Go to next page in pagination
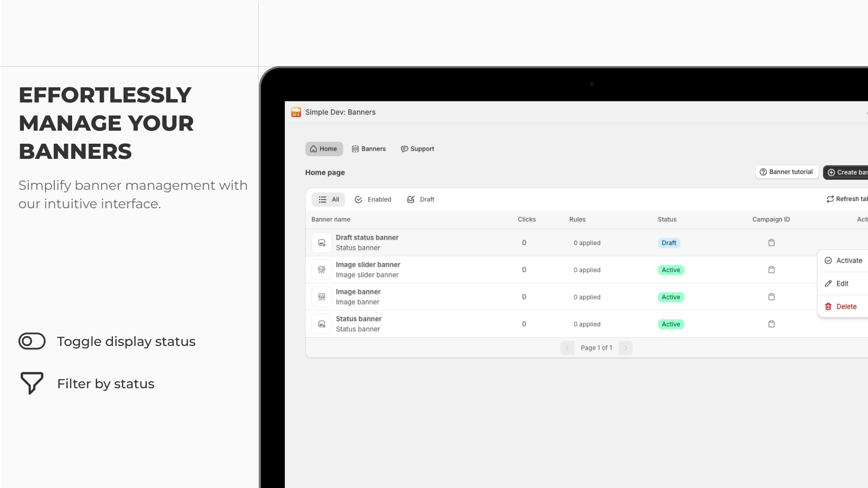This screenshot has width=868, height=488. [x=626, y=348]
